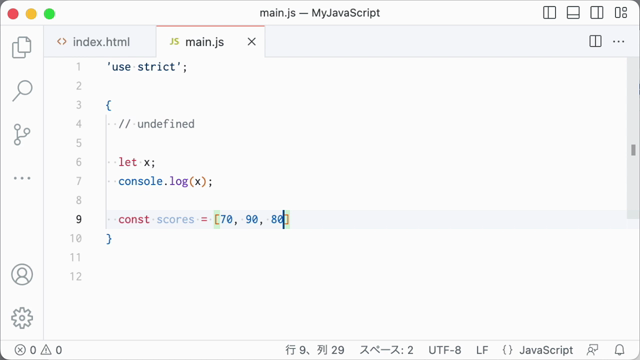This screenshot has width=640, height=360.
Task: Open the Manage gear menu
Action: pyautogui.click(x=22, y=318)
